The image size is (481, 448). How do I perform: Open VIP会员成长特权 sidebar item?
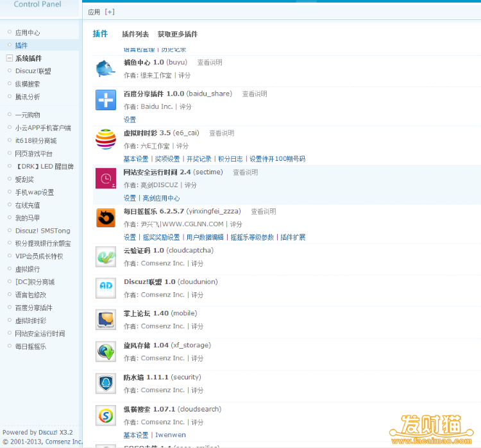point(39,256)
